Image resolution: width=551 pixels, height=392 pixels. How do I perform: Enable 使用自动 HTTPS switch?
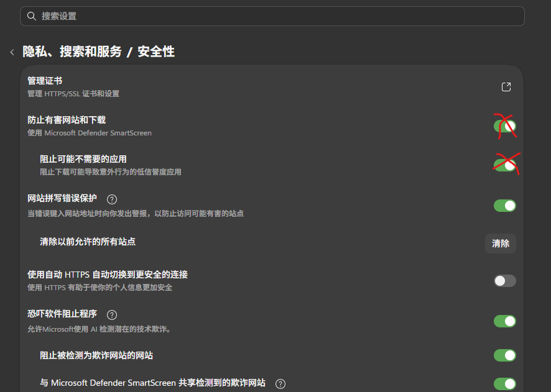505,281
